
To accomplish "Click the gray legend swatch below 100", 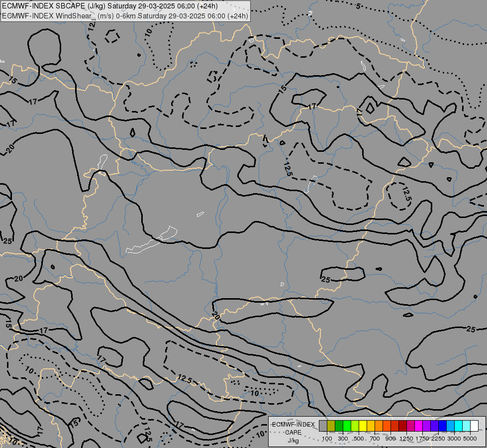I will click(323, 426).
